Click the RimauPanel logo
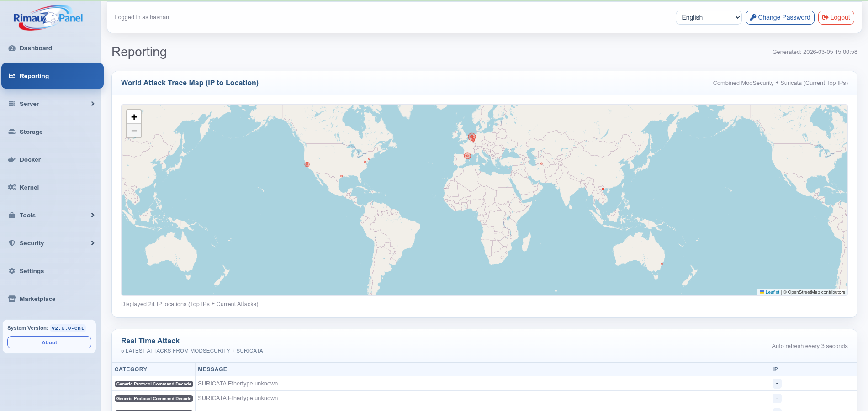This screenshot has height=411, width=868. (48, 18)
